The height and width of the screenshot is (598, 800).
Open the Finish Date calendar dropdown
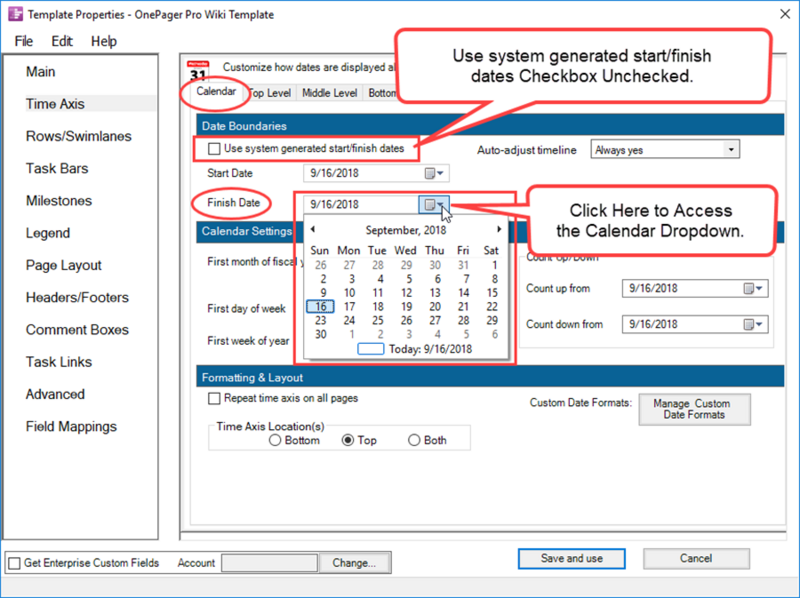[434, 205]
